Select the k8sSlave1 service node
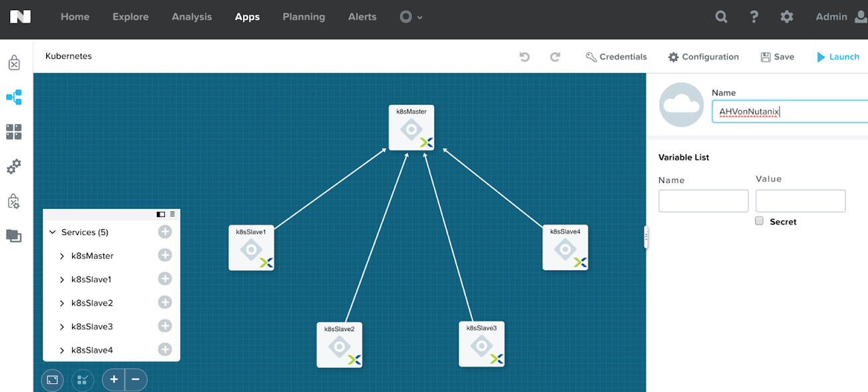Viewport: 868px width, 392px height. (x=251, y=248)
